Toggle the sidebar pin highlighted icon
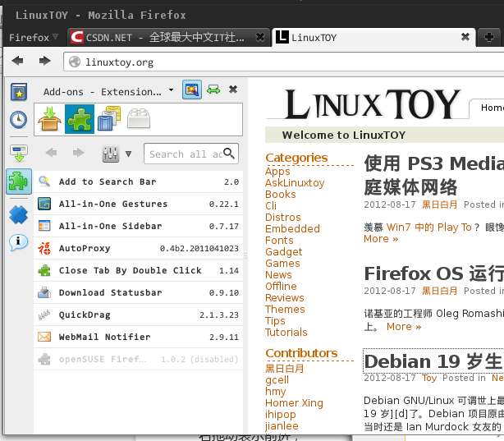The height and width of the screenshot is (441, 504). pyautogui.click(x=192, y=90)
